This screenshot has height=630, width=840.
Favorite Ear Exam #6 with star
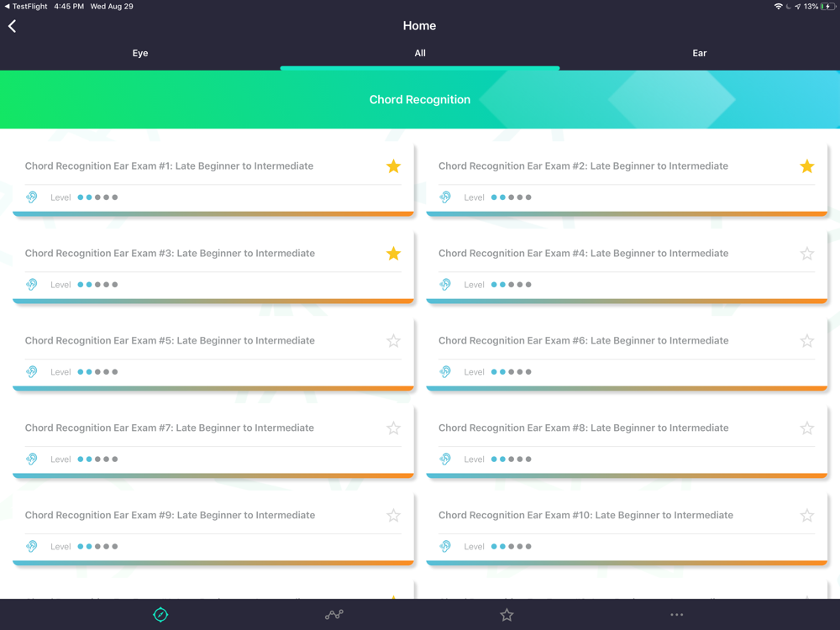(x=806, y=341)
